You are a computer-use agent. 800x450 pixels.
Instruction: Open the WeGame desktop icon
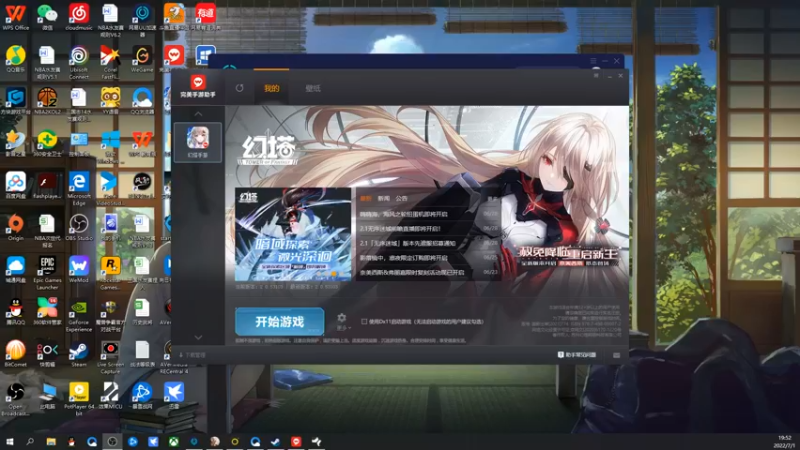pyautogui.click(x=142, y=60)
